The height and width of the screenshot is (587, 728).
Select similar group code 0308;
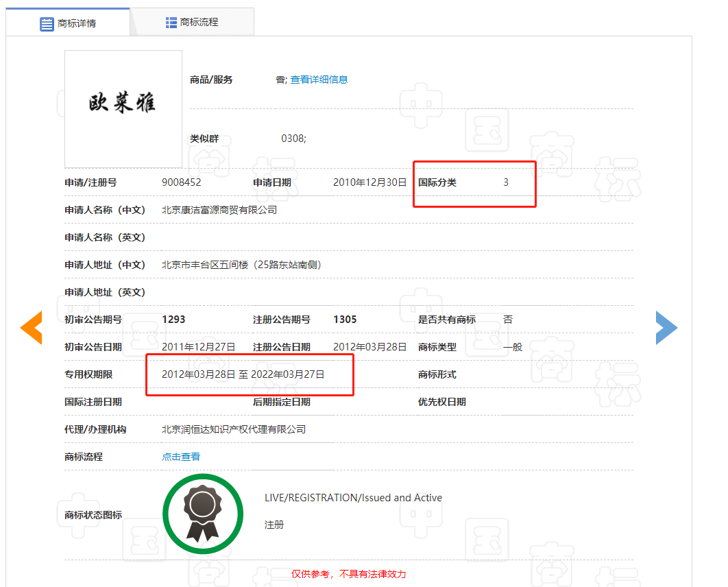(294, 139)
